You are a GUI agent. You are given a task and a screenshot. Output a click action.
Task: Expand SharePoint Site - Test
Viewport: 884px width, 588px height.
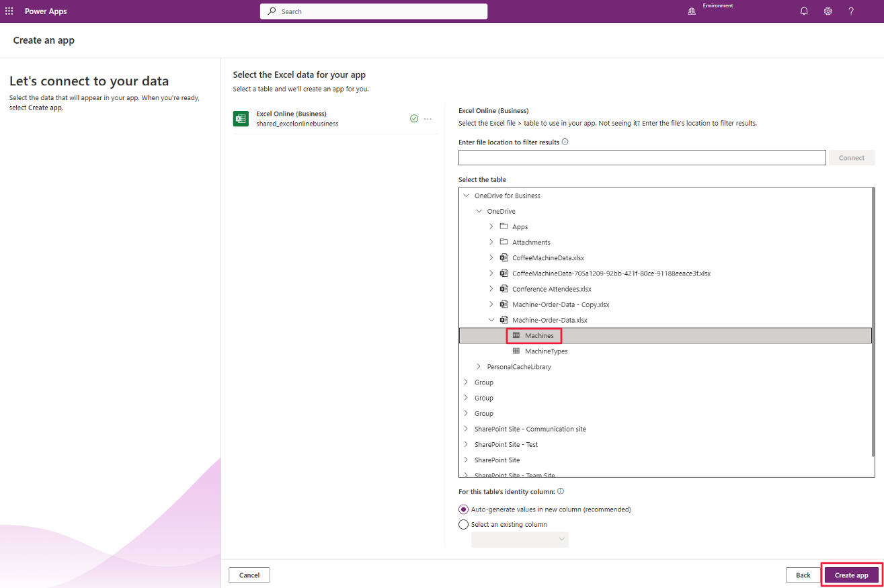[x=466, y=444]
